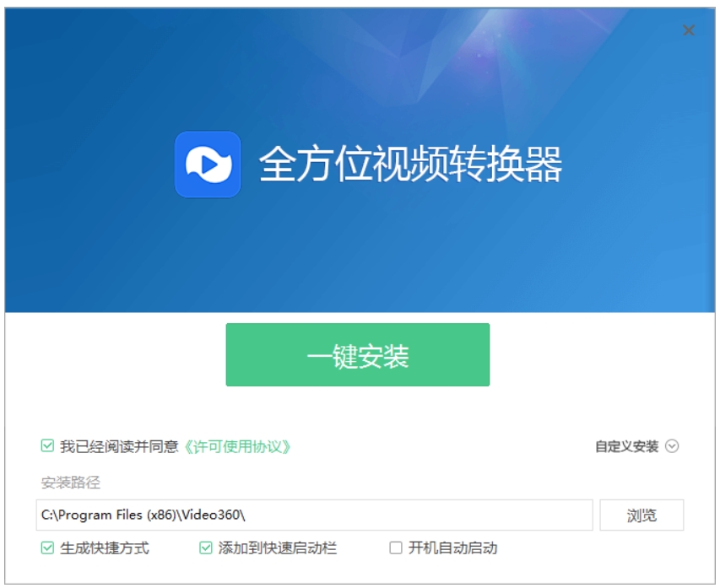Untick the 添加到快速启动栏 checkbox
The image size is (720, 588).
[206, 548]
